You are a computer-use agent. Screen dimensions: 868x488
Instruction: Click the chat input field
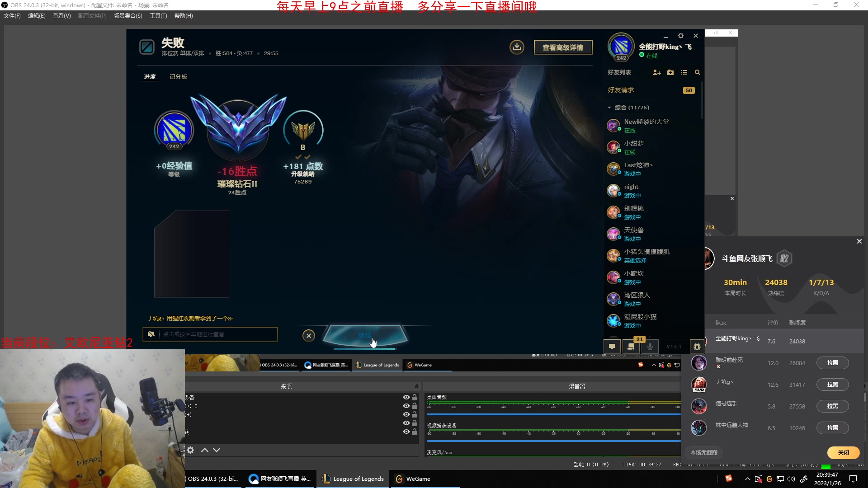pos(210,334)
